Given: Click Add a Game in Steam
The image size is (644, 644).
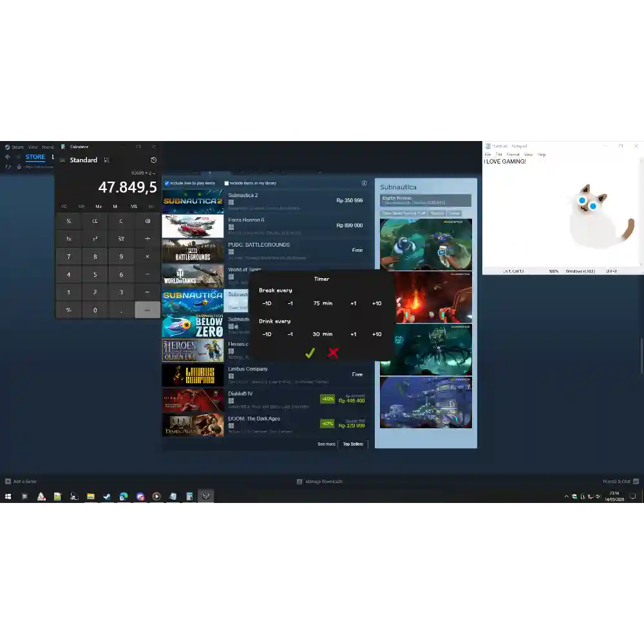Looking at the screenshot, I should click(21, 481).
